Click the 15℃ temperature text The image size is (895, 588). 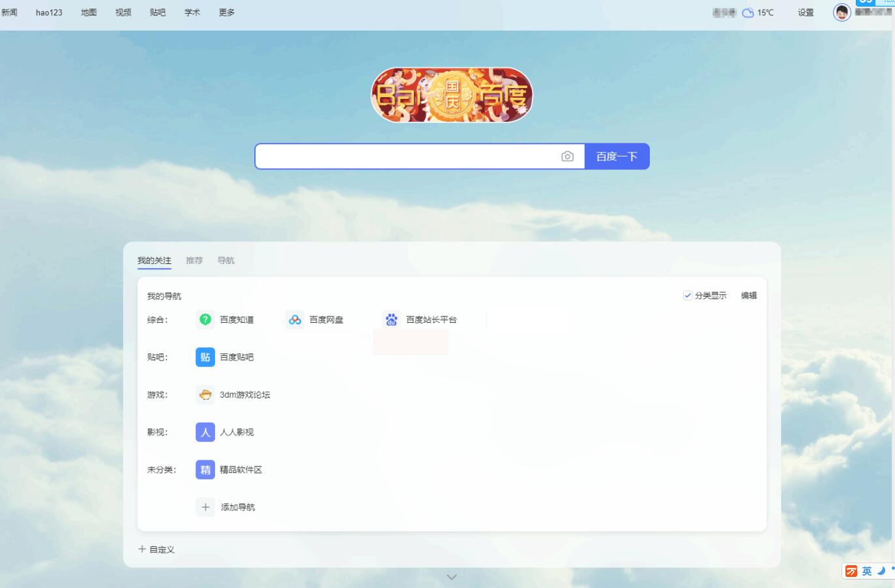pos(765,12)
